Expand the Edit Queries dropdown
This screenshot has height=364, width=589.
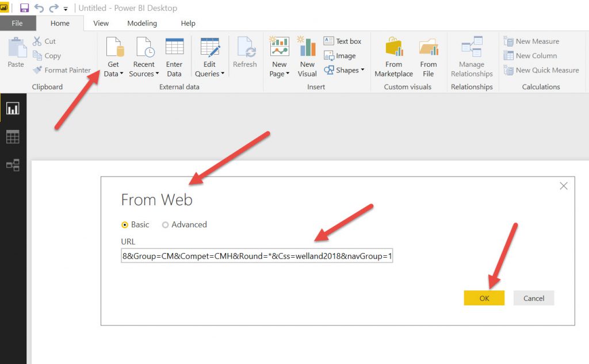[x=209, y=74]
